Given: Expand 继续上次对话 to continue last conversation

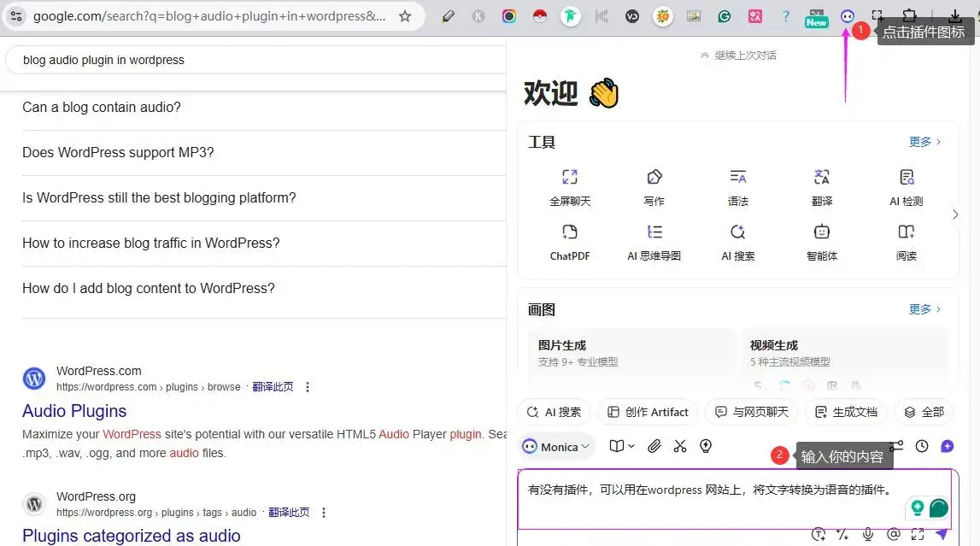Looking at the screenshot, I should pos(738,56).
